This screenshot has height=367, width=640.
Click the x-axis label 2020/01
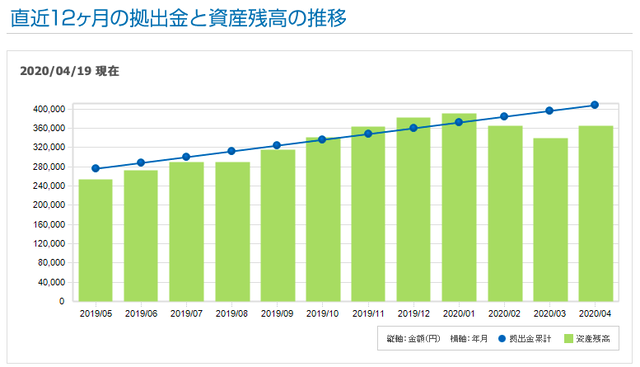coord(459,314)
